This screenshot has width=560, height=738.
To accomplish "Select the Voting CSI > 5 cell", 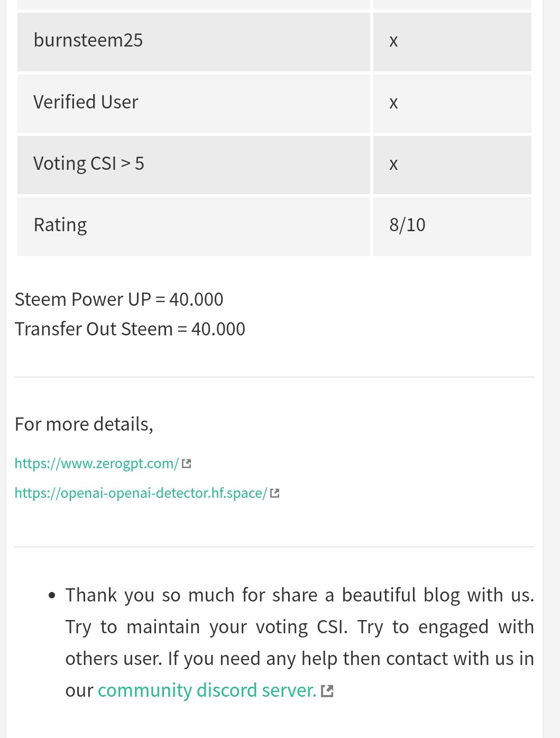I will (x=194, y=165).
